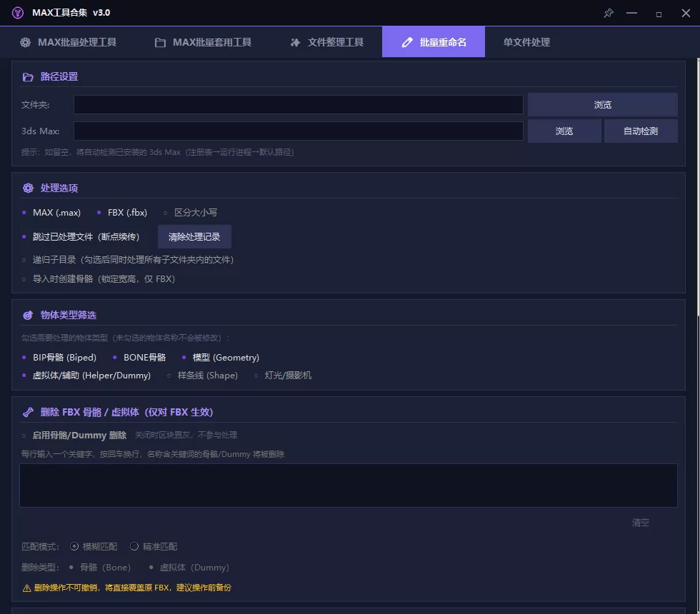Enable 灯光/摄影机 filter
This screenshot has height=614, width=700.
283,376
